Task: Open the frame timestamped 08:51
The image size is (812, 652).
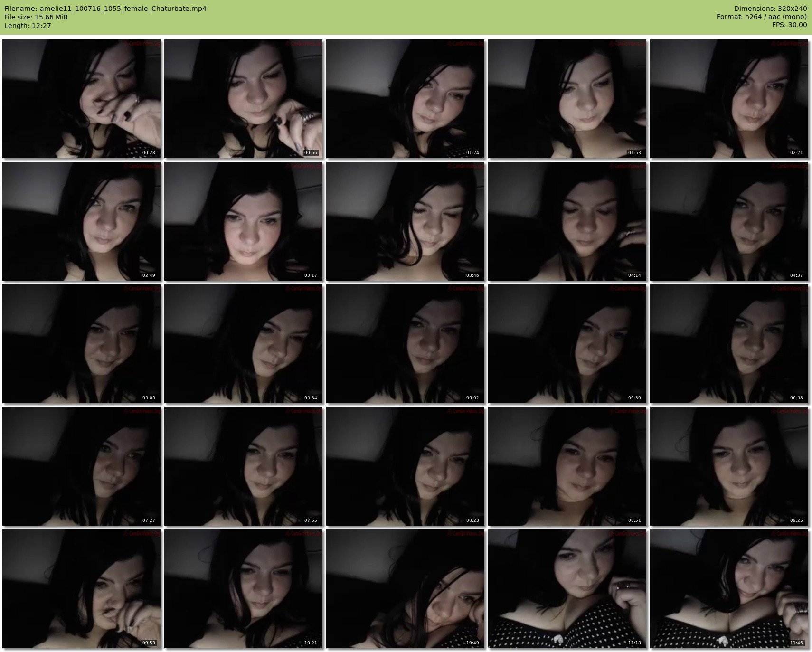Action: 567,466
